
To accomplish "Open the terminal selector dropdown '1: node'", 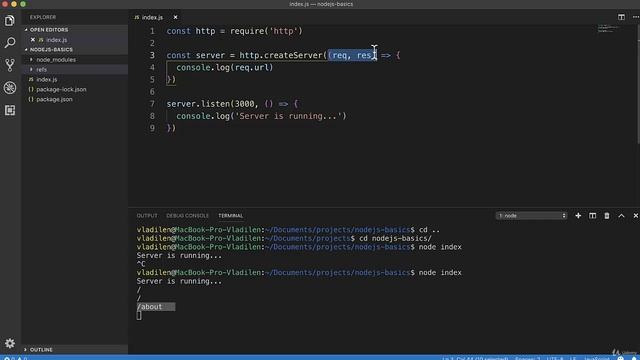I will point(531,216).
